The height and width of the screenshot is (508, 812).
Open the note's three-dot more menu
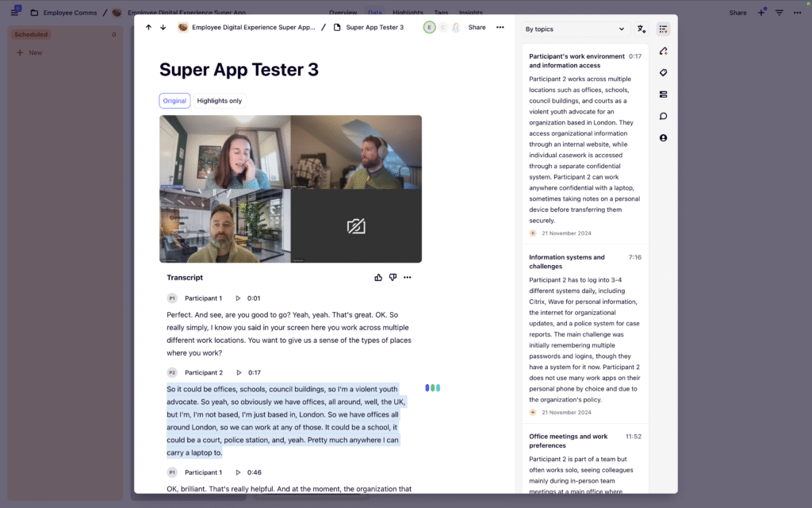(500, 27)
